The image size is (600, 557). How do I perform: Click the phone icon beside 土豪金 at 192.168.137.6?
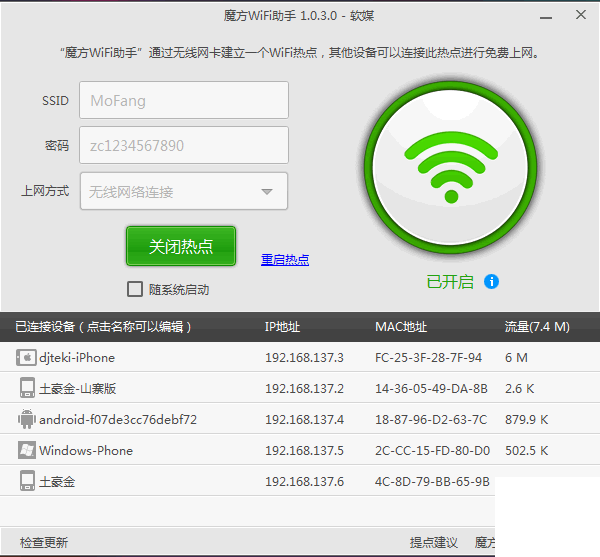(x=27, y=481)
